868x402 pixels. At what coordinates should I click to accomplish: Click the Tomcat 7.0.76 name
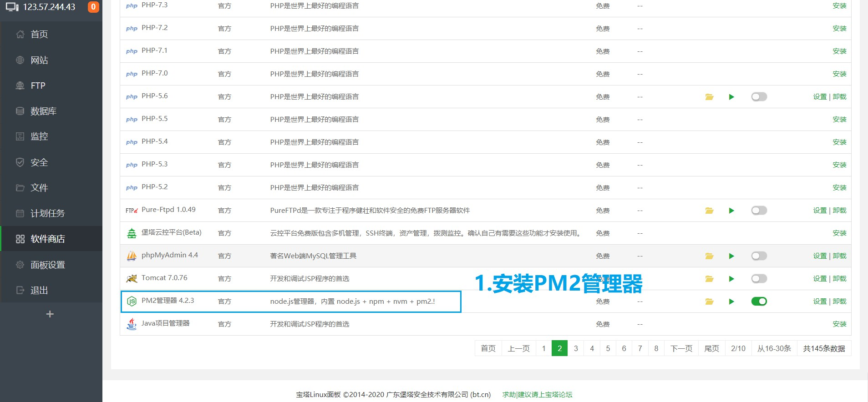click(x=164, y=278)
